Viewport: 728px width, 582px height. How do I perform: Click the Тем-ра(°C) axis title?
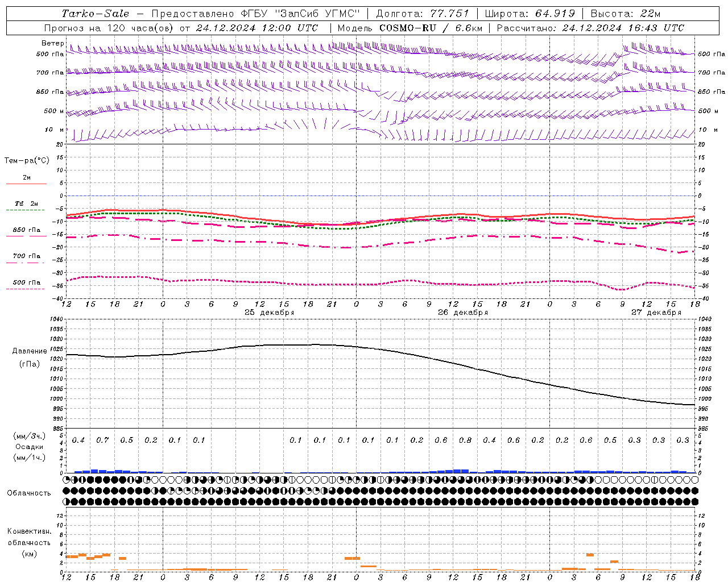27,160
